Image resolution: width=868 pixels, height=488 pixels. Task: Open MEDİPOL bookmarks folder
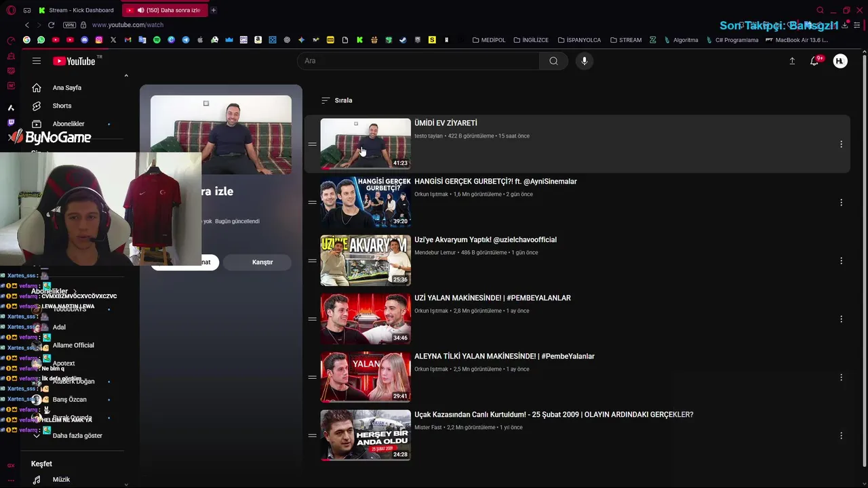489,40
